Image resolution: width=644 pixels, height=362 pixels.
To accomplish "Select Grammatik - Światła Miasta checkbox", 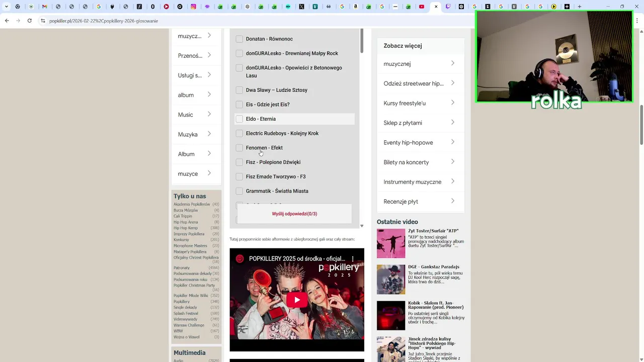I will coord(239,191).
